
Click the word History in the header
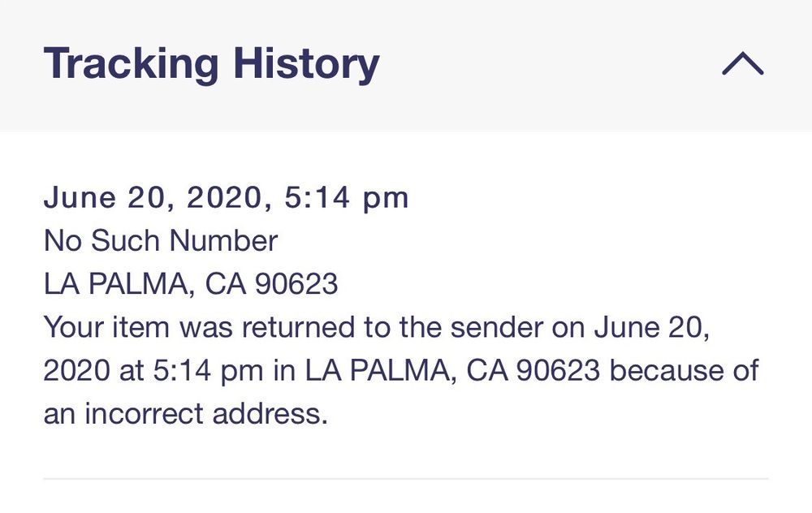click(307, 64)
